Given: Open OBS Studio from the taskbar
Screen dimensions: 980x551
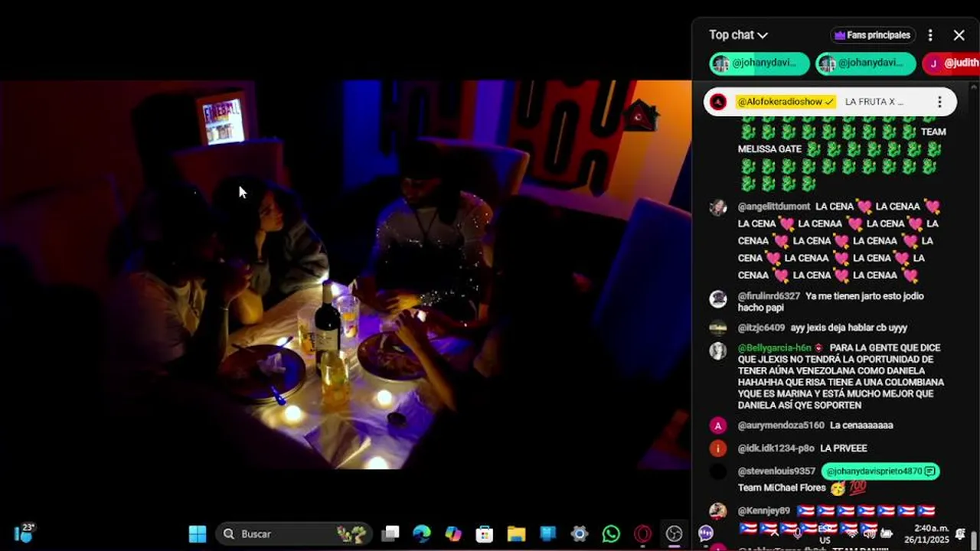Looking at the screenshot, I should [x=674, y=533].
